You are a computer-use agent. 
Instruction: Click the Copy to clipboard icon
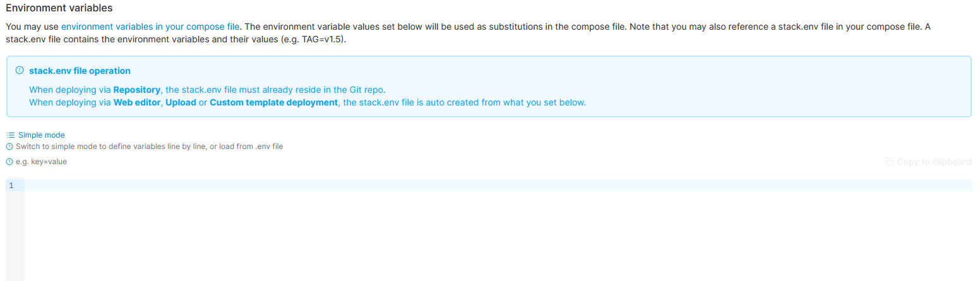click(889, 162)
